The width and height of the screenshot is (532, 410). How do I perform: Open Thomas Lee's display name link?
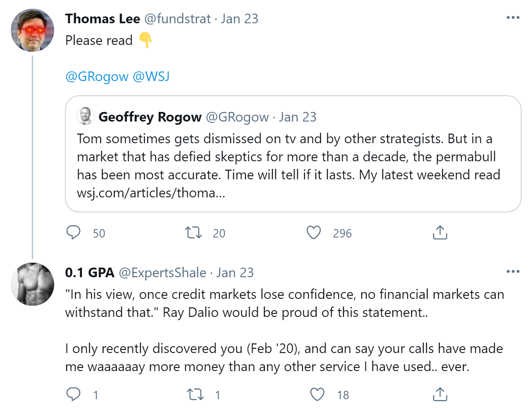(103, 18)
